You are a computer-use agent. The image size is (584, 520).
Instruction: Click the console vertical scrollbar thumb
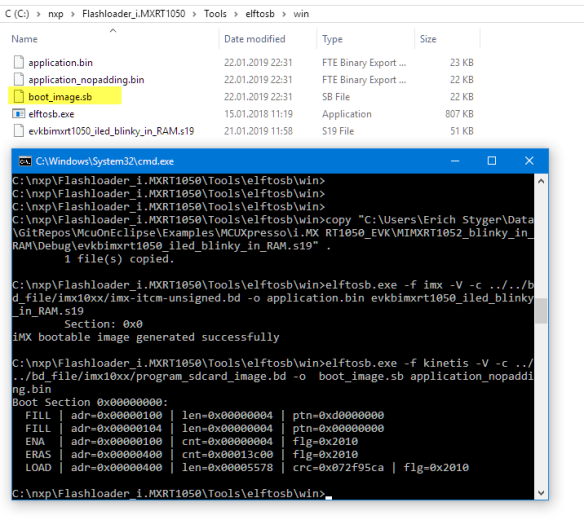541,311
